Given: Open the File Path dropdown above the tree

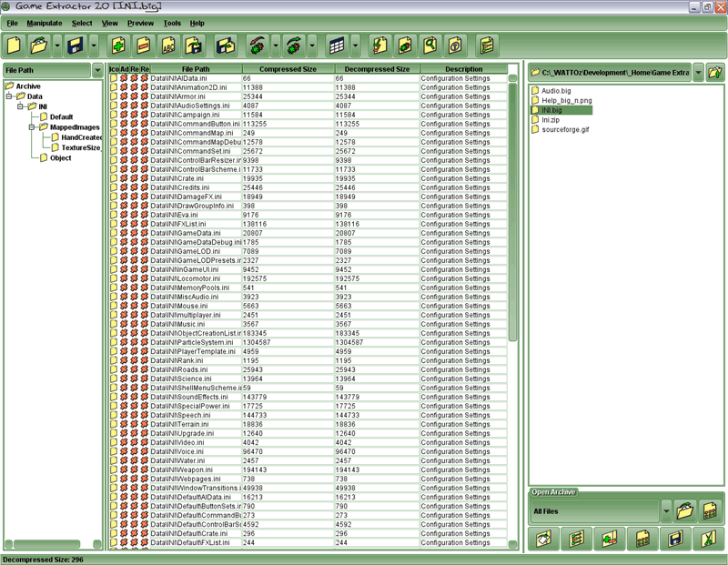Looking at the screenshot, I should click(97, 70).
